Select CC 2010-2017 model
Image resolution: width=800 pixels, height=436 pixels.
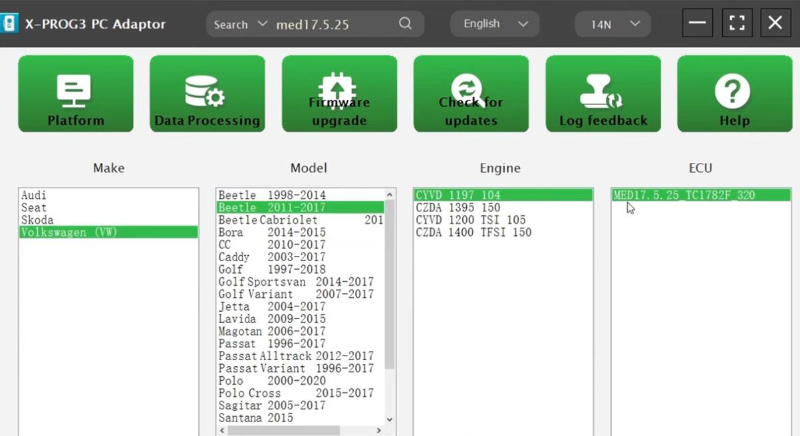pyautogui.click(x=300, y=245)
